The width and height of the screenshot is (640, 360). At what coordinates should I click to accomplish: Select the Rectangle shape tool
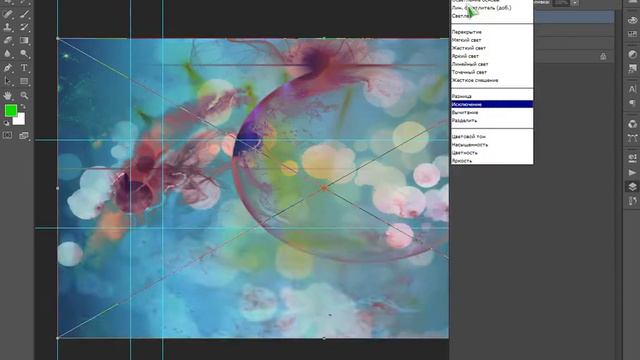click(x=24, y=81)
